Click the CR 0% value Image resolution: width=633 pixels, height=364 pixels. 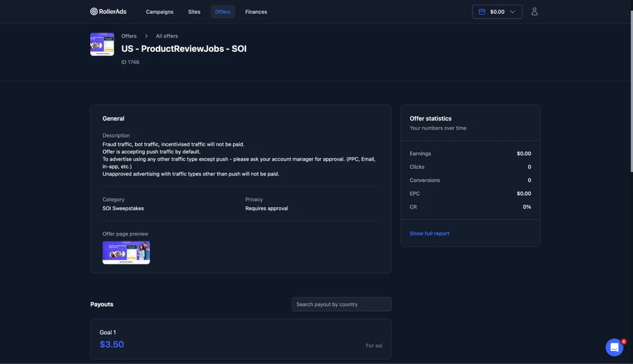527,206
